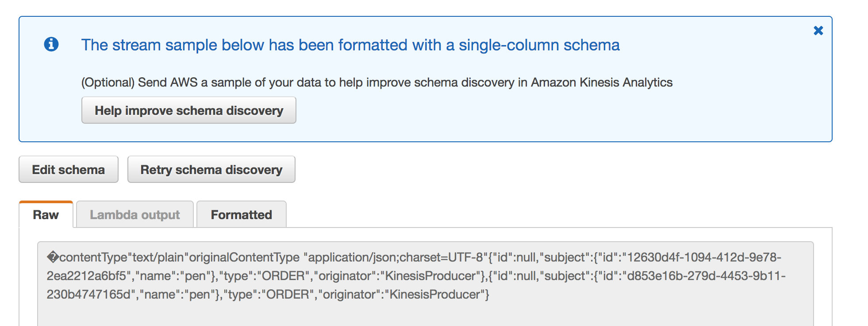Click the unknown character glyph before contentType

point(53,257)
